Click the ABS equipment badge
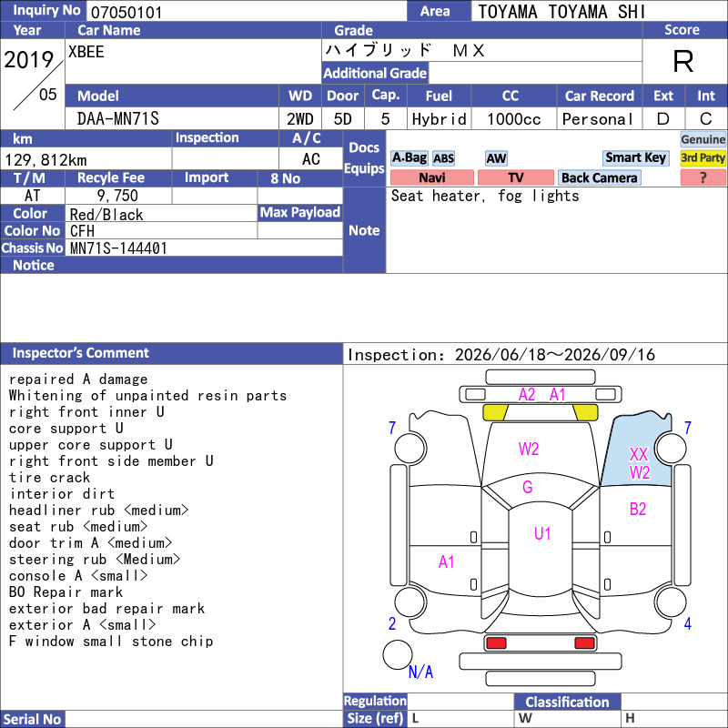 coord(443,158)
